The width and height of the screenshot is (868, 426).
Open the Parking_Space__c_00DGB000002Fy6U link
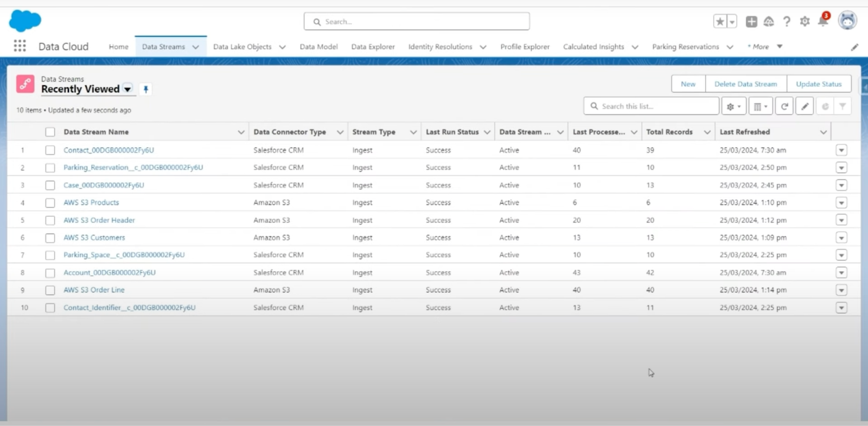pos(124,255)
